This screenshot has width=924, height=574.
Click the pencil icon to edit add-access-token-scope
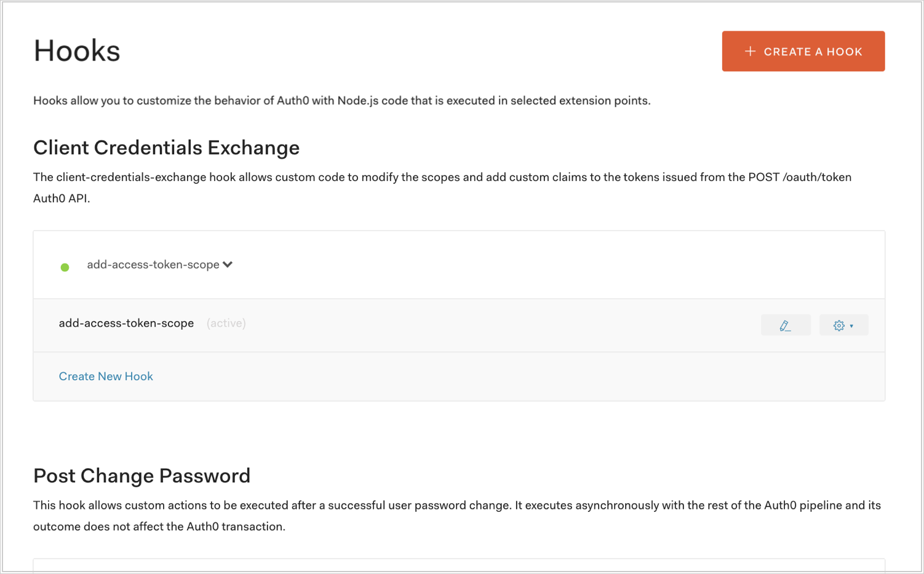coord(786,325)
